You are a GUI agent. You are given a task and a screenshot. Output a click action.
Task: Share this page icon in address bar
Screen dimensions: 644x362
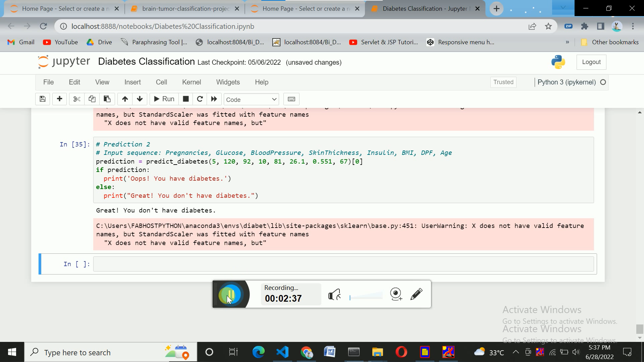coord(532,26)
